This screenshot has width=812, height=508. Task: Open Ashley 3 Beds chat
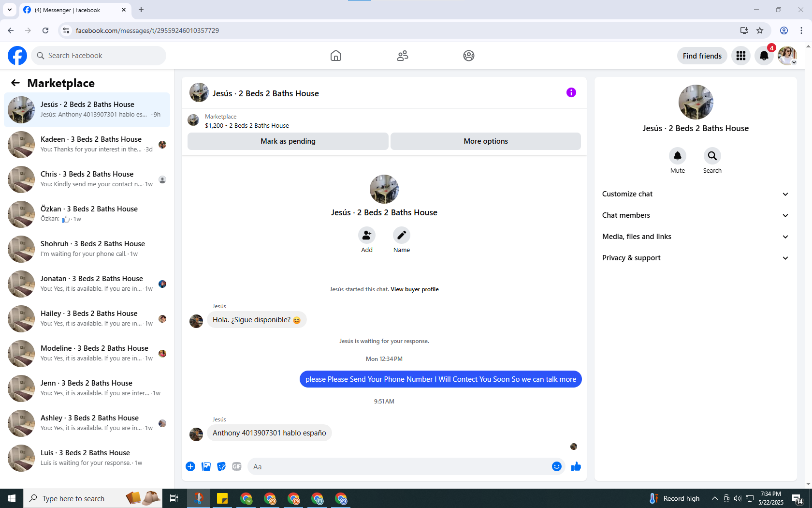87,423
